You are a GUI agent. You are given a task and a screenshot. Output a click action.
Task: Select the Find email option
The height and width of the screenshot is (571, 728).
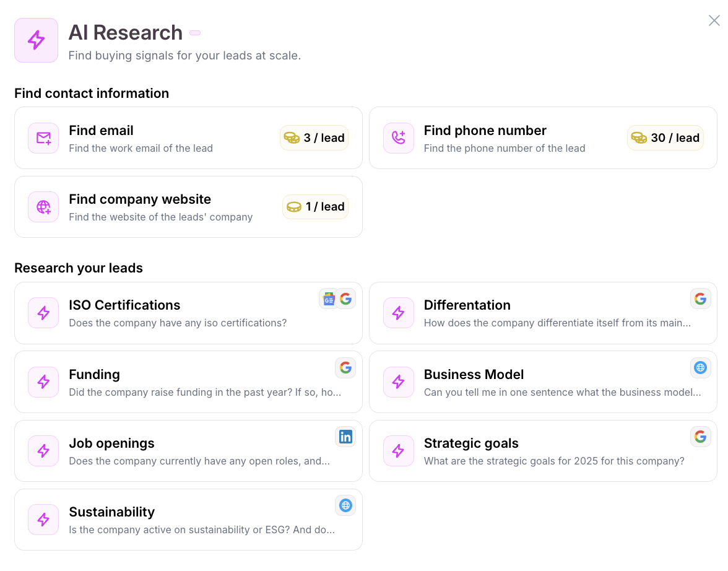click(x=155, y=138)
